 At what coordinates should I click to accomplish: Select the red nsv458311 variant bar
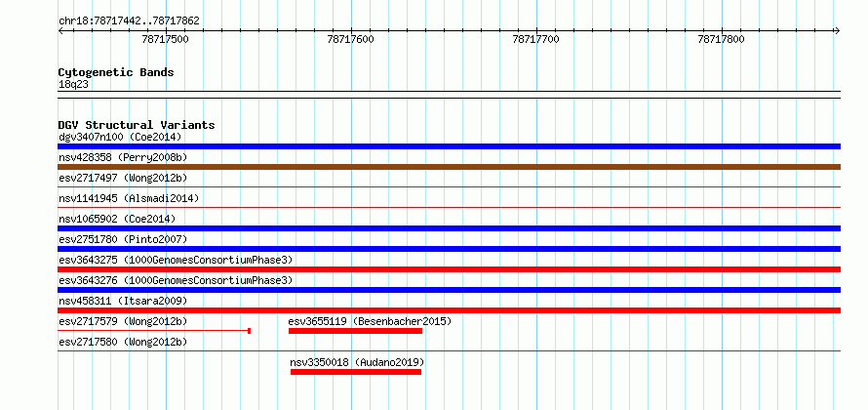(449, 310)
